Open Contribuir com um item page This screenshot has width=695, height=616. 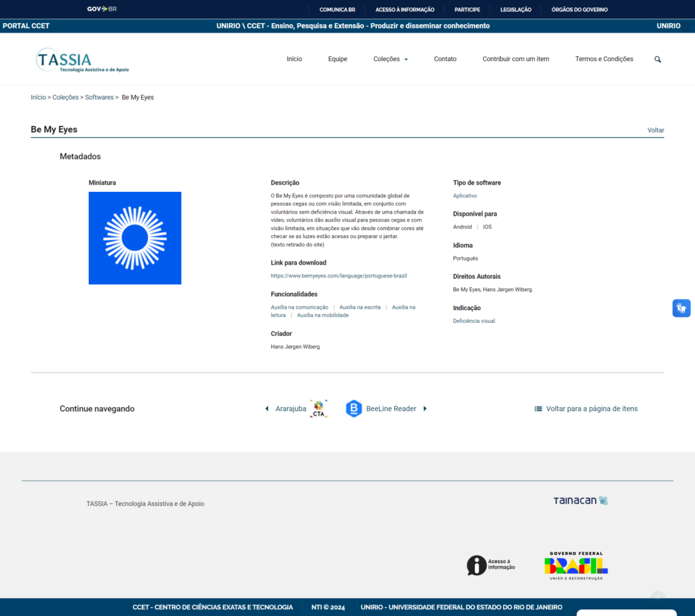tap(516, 59)
